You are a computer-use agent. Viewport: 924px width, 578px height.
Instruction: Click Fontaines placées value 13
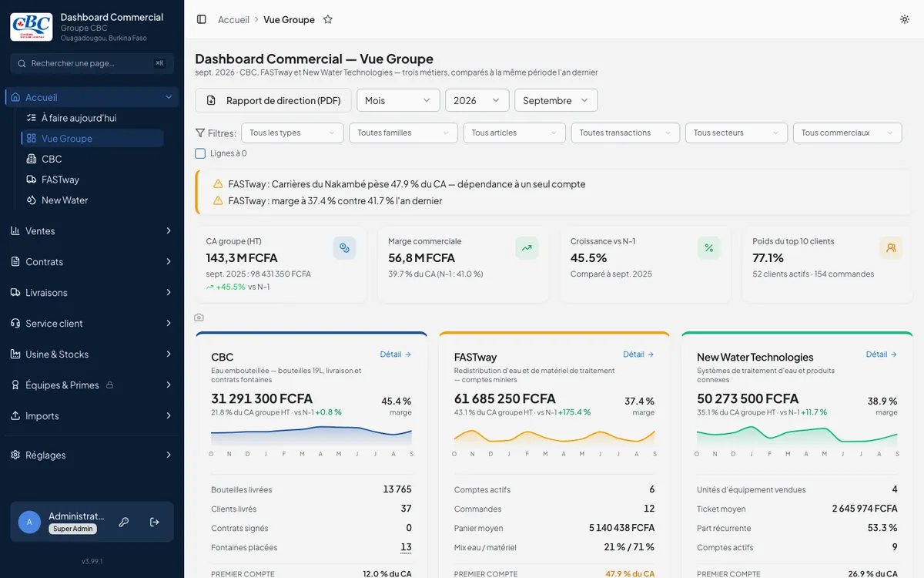(x=406, y=547)
